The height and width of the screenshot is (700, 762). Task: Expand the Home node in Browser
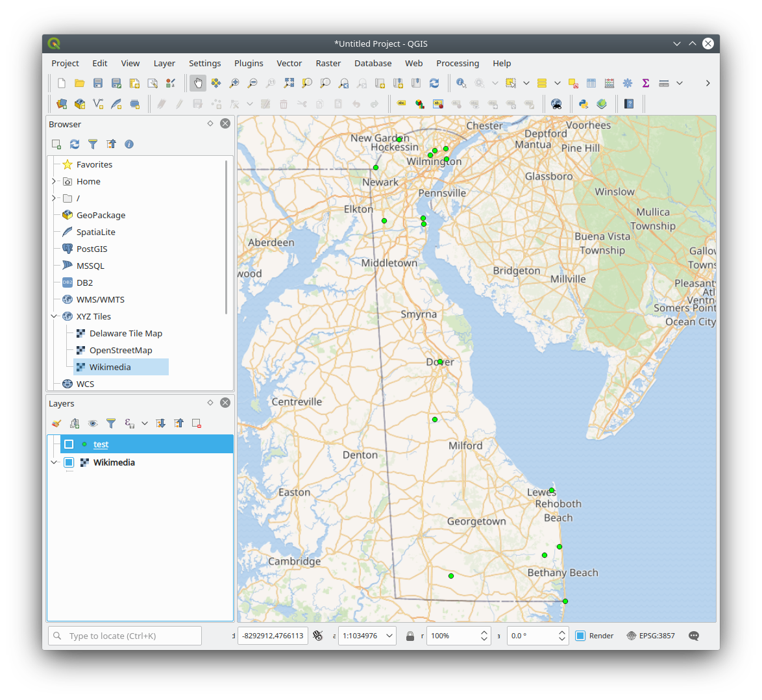pos(54,181)
